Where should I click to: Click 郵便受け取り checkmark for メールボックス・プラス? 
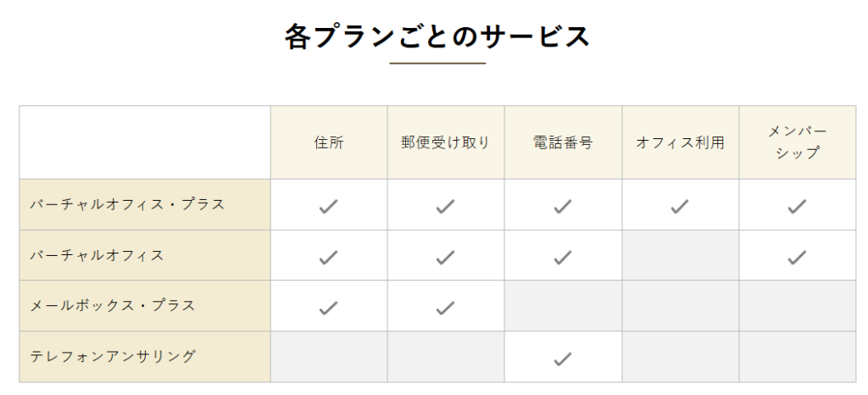pos(445,308)
